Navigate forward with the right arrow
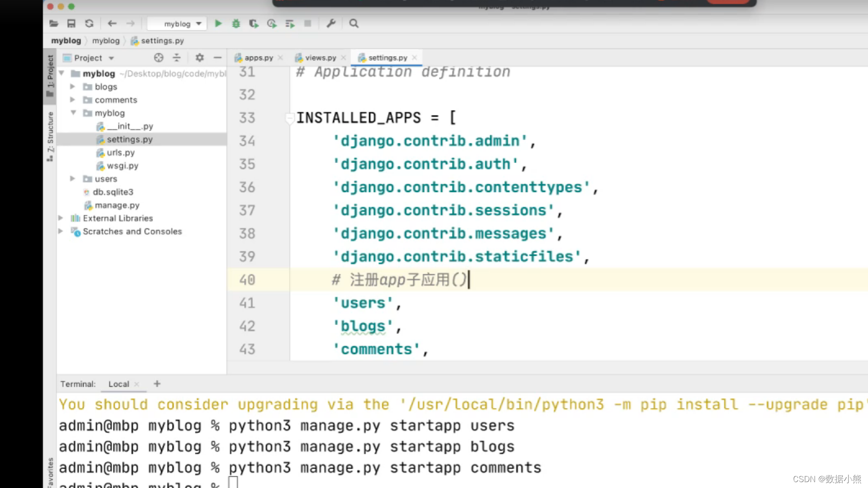 coord(130,23)
